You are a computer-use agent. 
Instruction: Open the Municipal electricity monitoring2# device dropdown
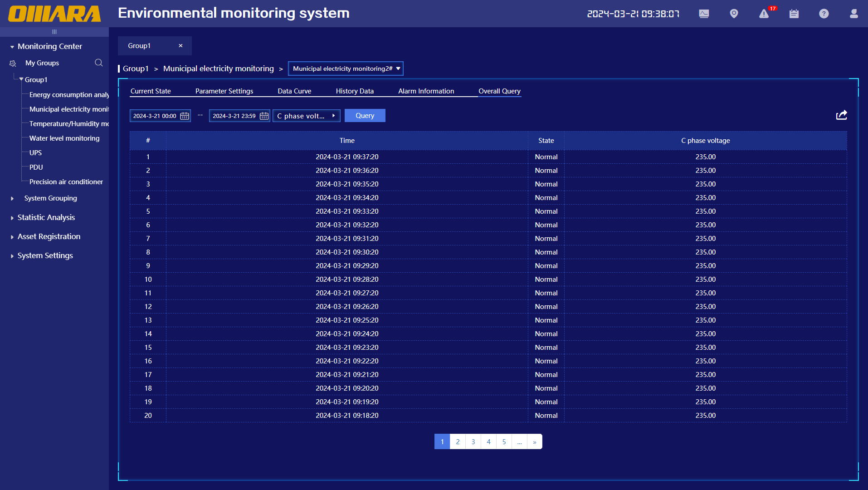(346, 69)
